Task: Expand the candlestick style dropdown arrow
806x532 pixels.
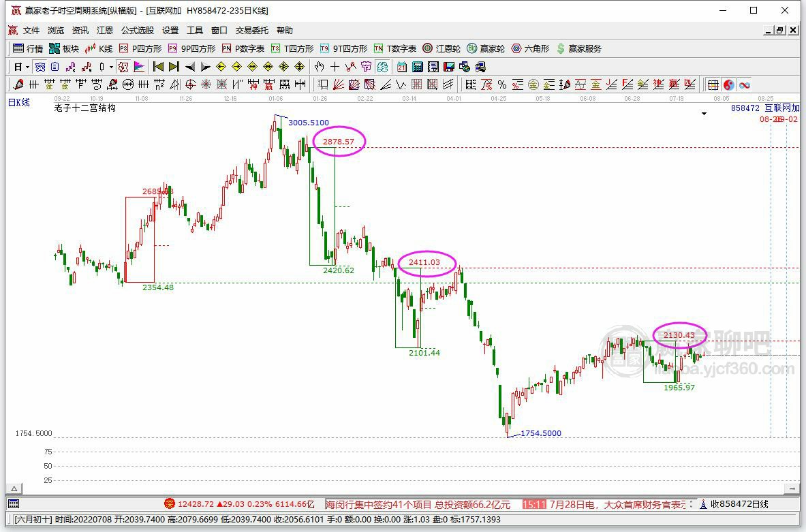Action: tap(111, 67)
